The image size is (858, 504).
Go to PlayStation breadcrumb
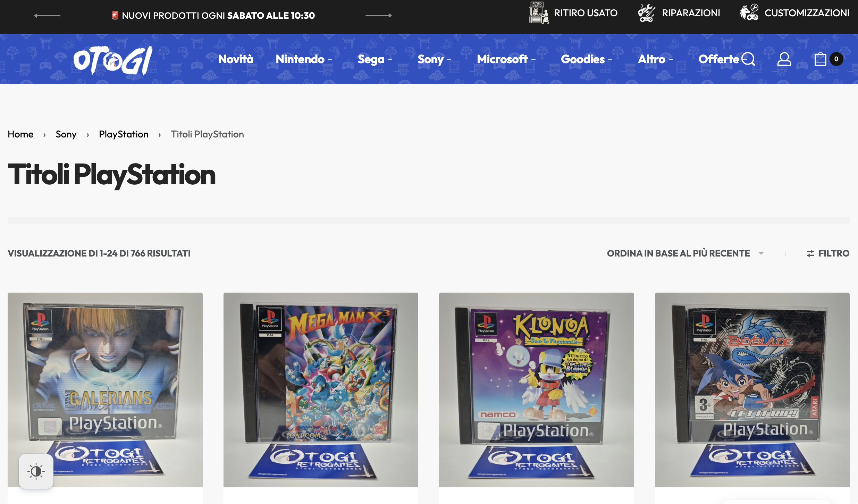(124, 134)
